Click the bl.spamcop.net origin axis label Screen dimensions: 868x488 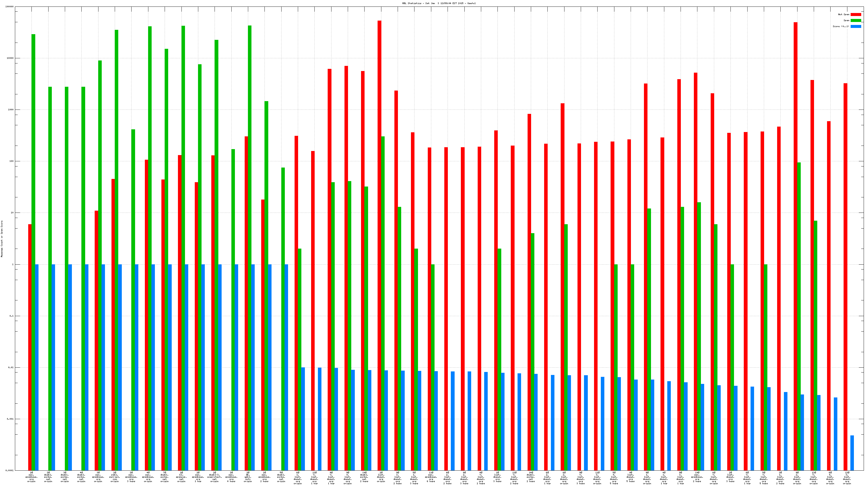tap(181, 477)
